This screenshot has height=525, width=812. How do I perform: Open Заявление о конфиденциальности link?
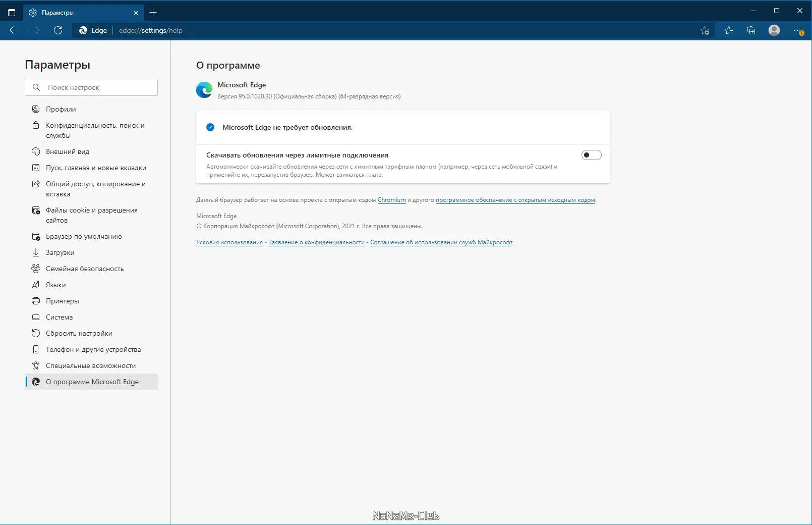pyautogui.click(x=316, y=242)
